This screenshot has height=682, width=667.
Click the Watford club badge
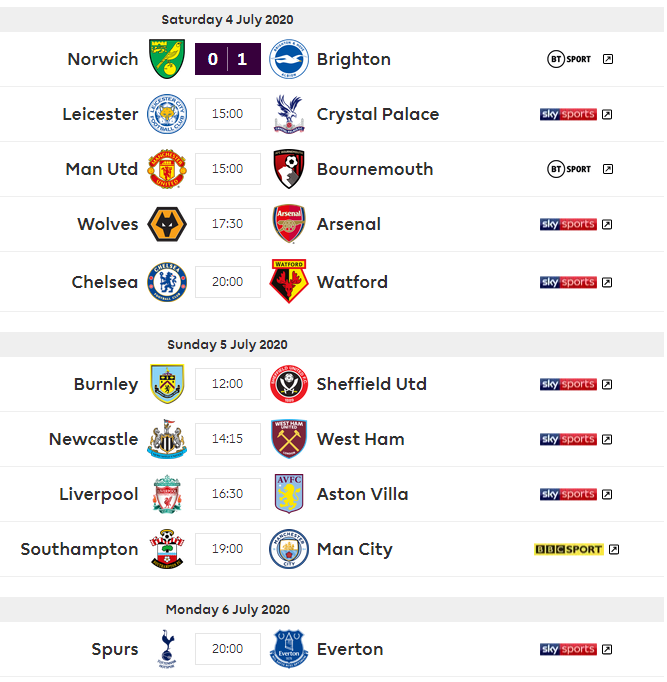point(289,281)
